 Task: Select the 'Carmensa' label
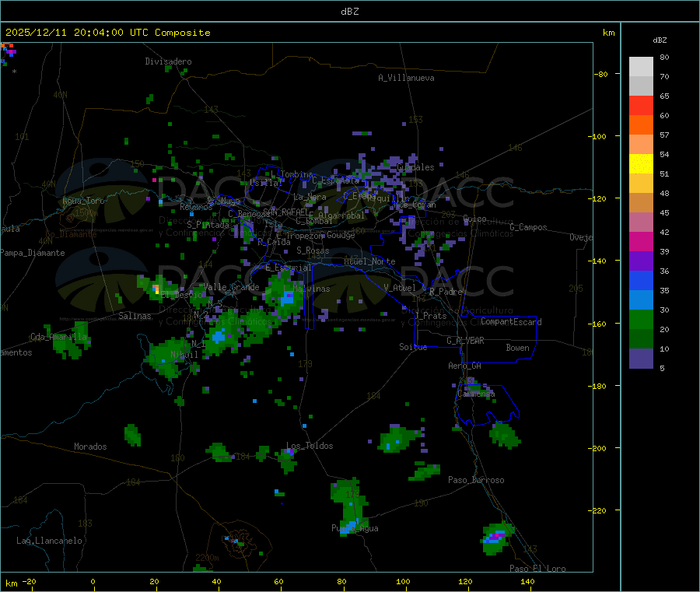click(x=476, y=394)
